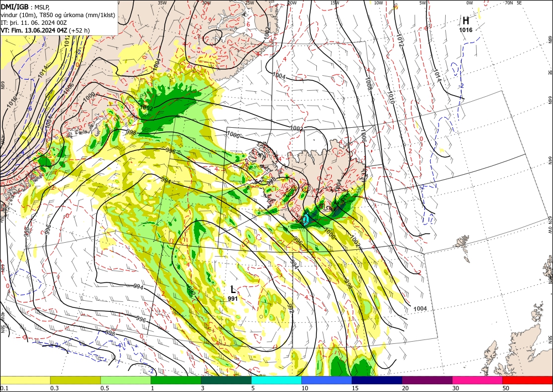
Task: Click the '0.3' legend scale value
Action: pyautogui.click(x=54, y=388)
